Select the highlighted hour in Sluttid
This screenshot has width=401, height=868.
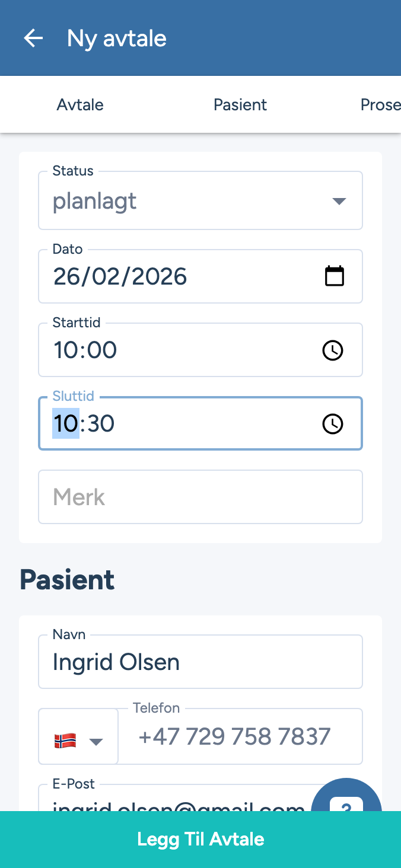(66, 424)
